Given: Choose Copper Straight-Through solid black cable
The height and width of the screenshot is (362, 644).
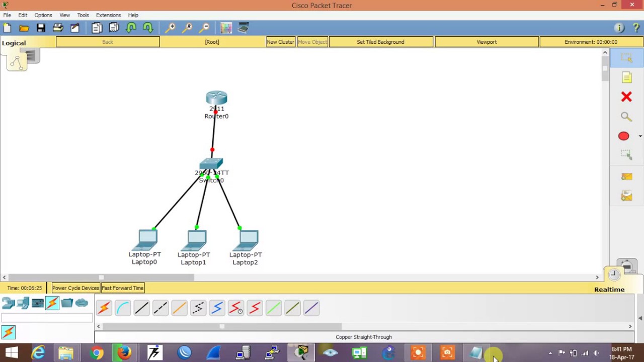Looking at the screenshot, I should [x=141, y=308].
